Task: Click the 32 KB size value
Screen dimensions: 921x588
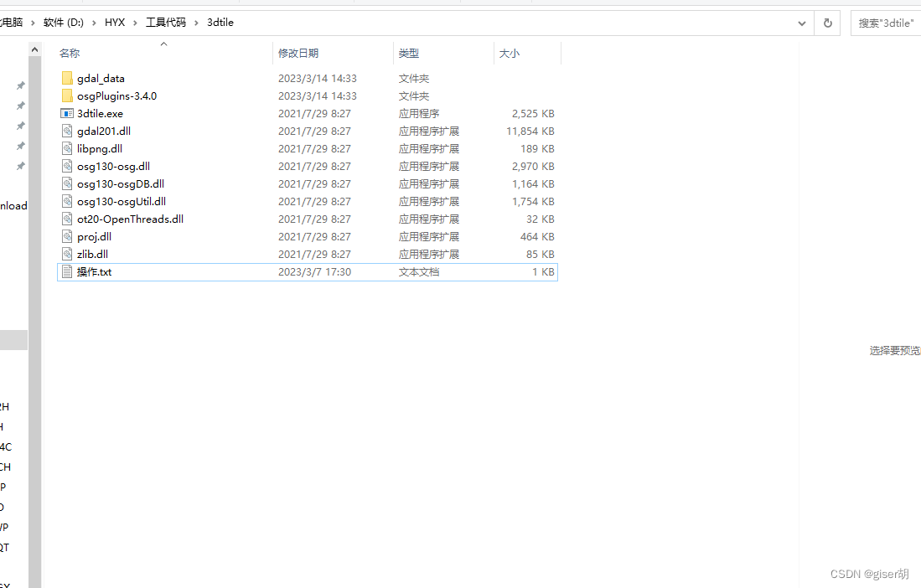Action: click(540, 219)
